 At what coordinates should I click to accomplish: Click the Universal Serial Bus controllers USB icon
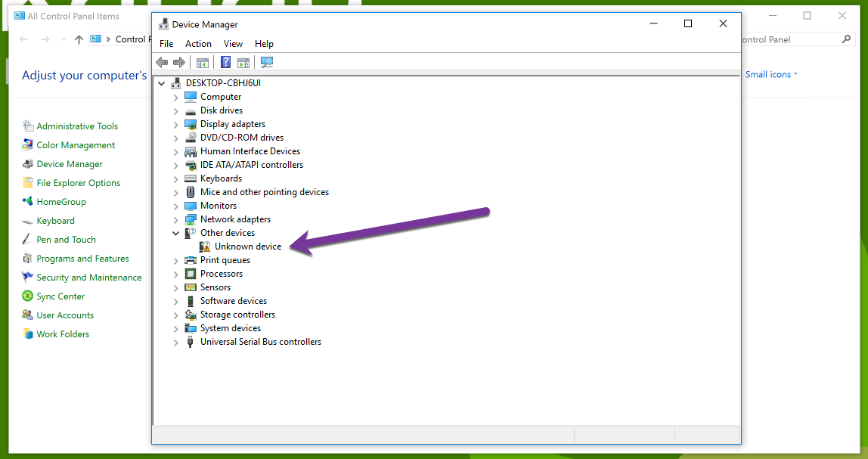coord(191,342)
